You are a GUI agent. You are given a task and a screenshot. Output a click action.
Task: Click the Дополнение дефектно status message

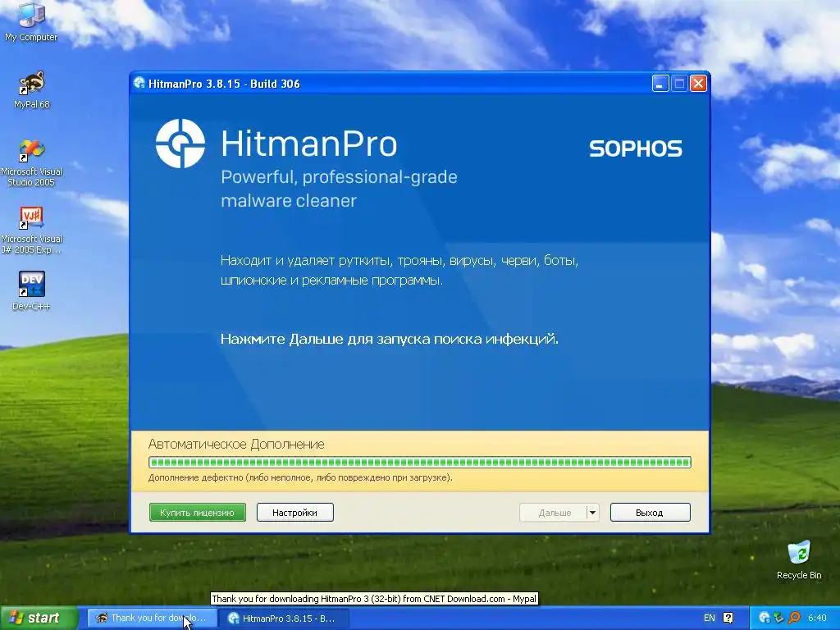(x=300, y=477)
